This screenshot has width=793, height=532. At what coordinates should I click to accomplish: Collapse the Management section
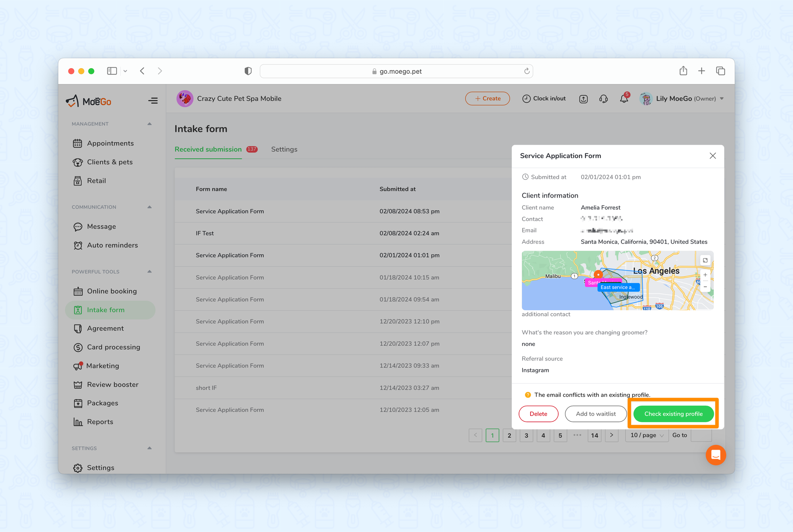coord(149,124)
